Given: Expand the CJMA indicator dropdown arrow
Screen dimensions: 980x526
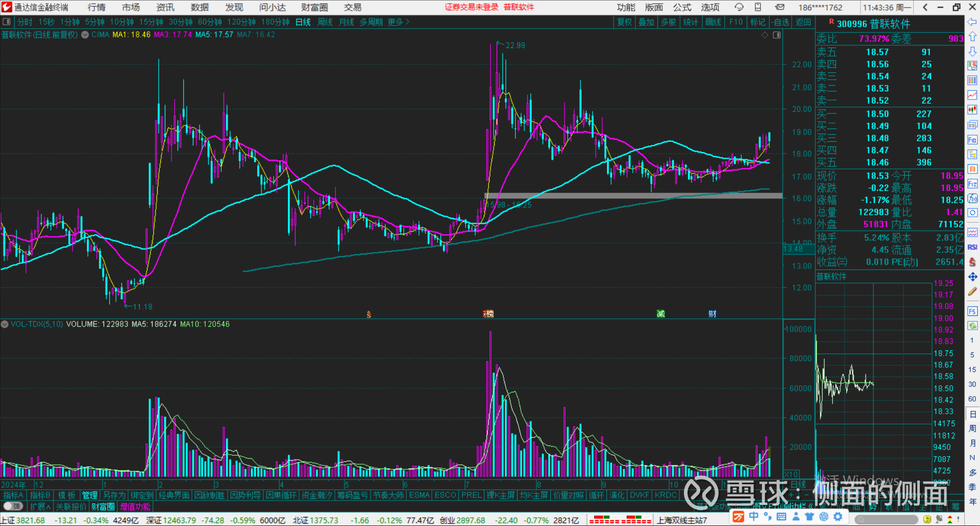Looking at the screenshot, I should pyautogui.click(x=85, y=35).
